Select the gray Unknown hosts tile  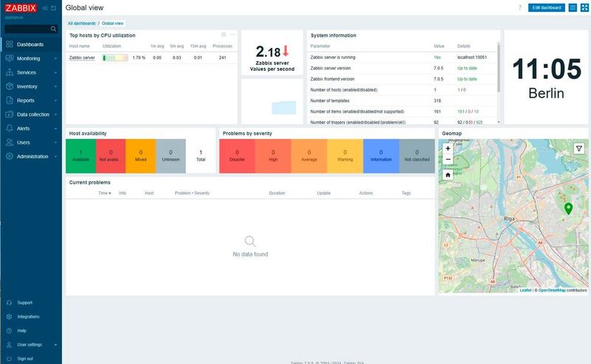coord(171,156)
